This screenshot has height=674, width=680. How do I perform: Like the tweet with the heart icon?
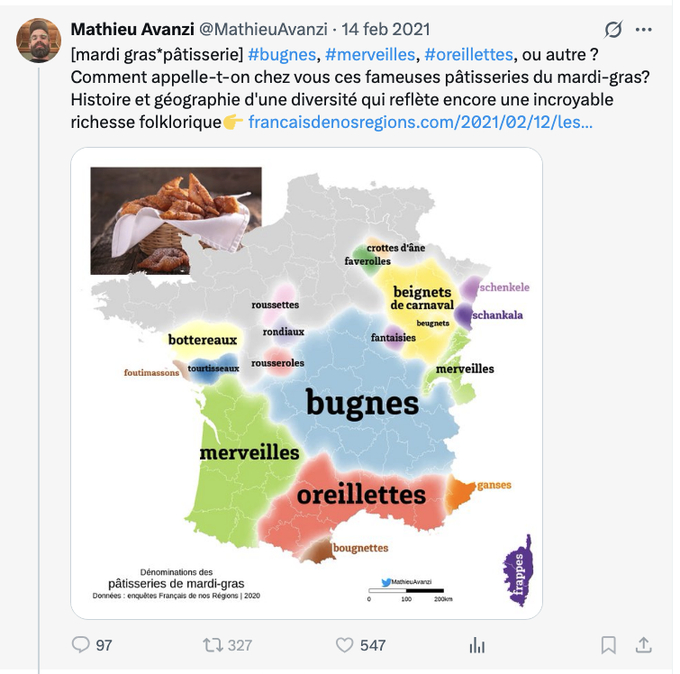click(345, 645)
